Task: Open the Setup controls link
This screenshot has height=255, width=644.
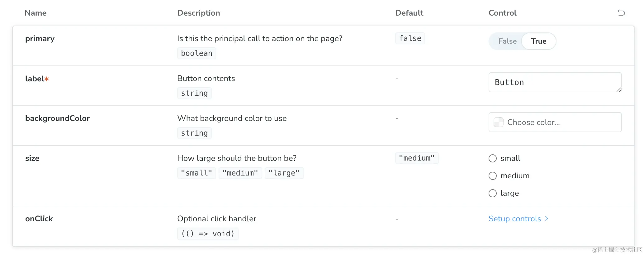Action: point(515,219)
